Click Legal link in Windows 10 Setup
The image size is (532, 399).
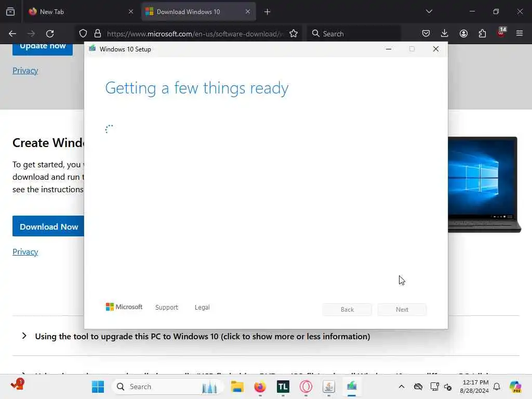point(202,308)
